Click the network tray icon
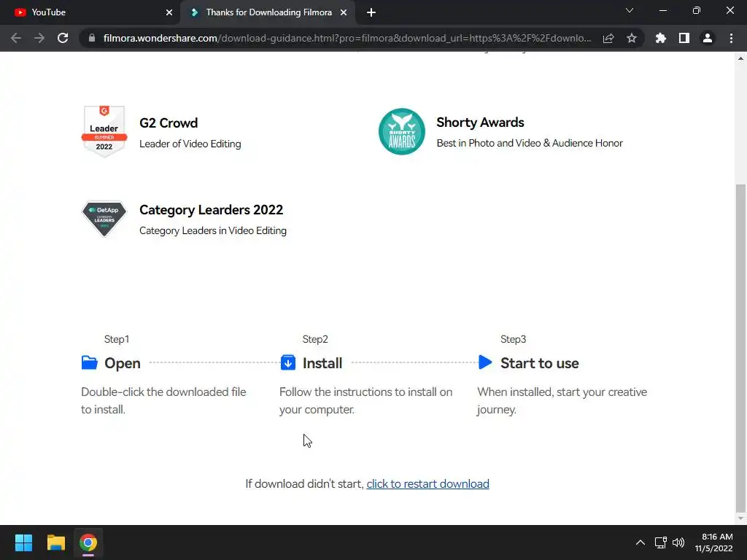The height and width of the screenshot is (560, 747). (x=660, y=542)
